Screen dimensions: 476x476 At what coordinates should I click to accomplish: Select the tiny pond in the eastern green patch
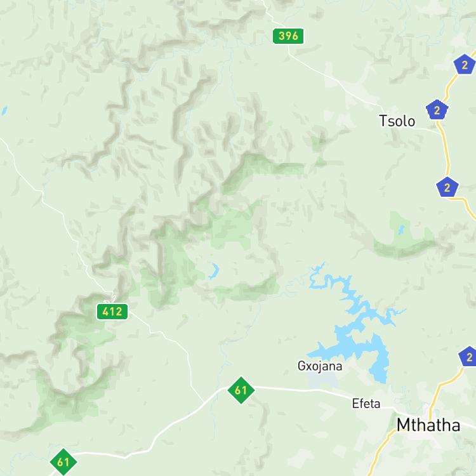[401, 230]
